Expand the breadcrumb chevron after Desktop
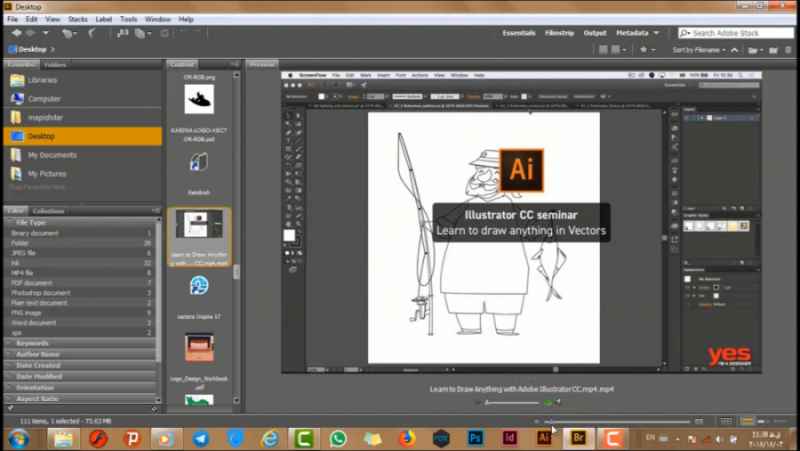The height and width of the screenshot is (451, 800). tap(53, 49)
